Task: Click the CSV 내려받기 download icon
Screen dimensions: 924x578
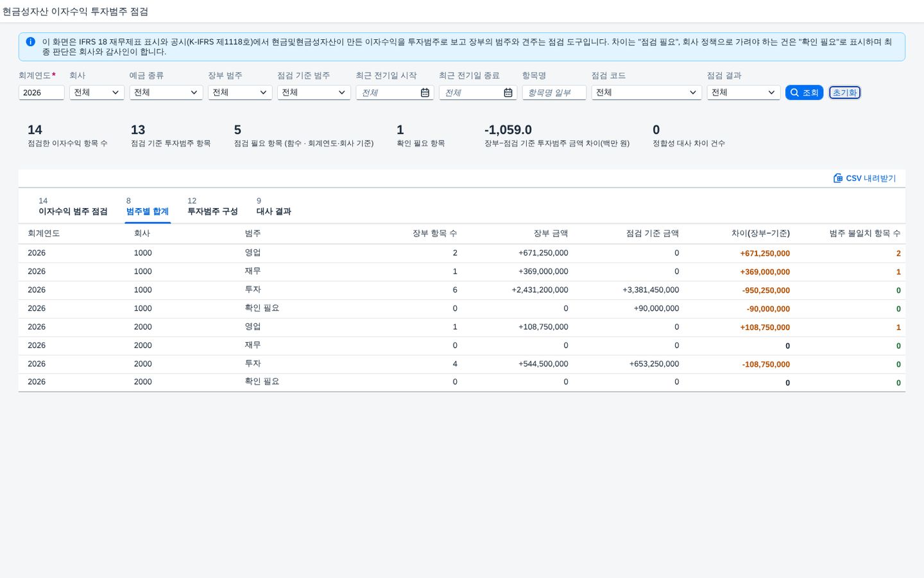Action: click(x=837, y=178)
